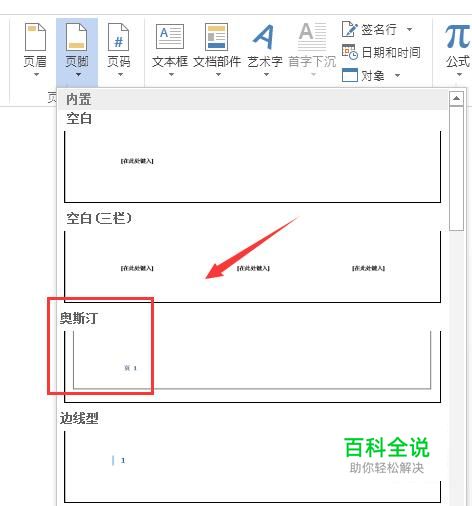The image size is (472, 506).
Task: Click the 空白 label text
Action: [79, 118]
